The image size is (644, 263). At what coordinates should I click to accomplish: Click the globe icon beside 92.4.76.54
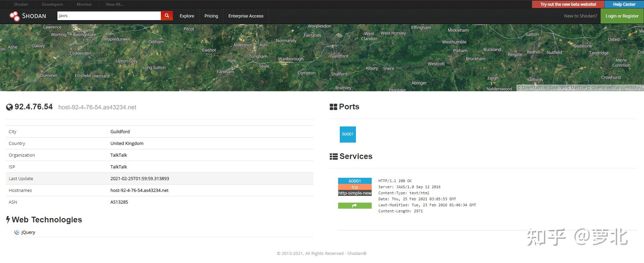(x=9, y=107)
